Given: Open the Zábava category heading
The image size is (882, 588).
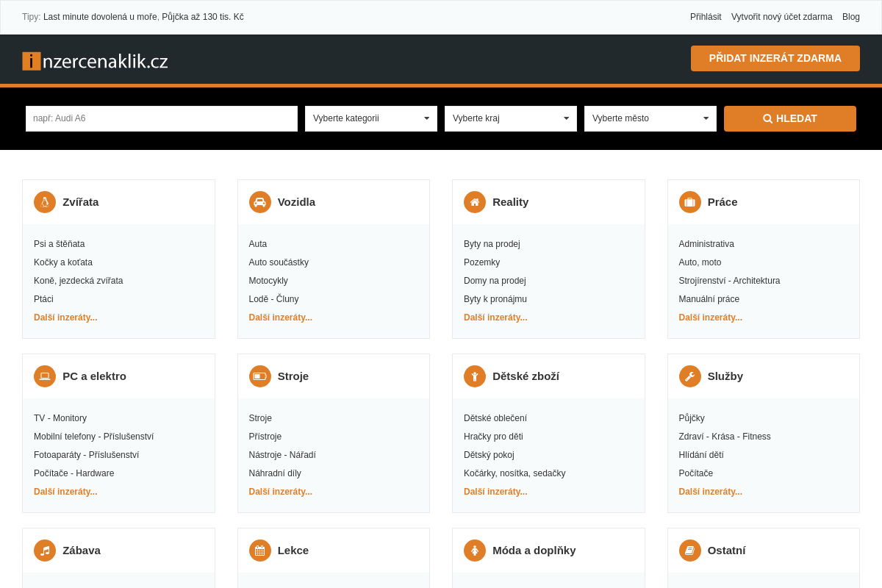Looking at the screenshot, I should 82,551.
